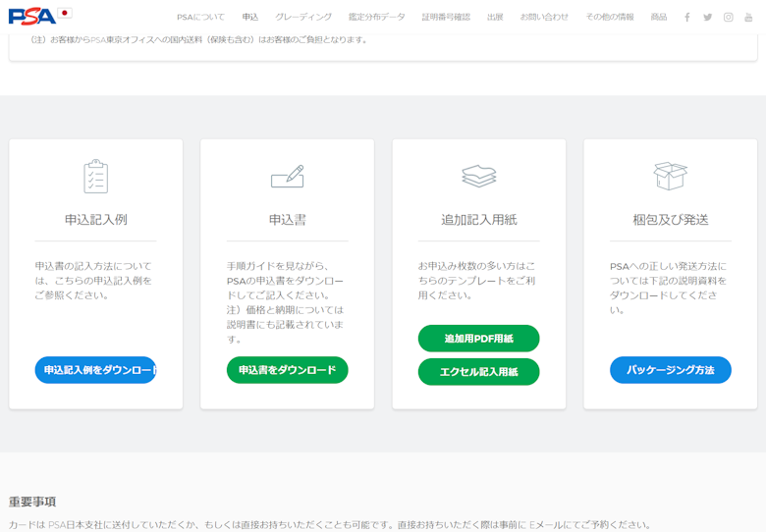
Task: Open PSA Instagram page icon
Action: click(728, 17)
